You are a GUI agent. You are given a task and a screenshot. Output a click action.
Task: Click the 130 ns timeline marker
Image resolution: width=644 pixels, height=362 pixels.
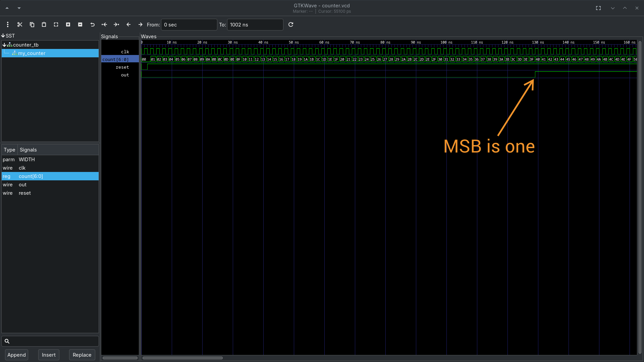click(538, 42)
